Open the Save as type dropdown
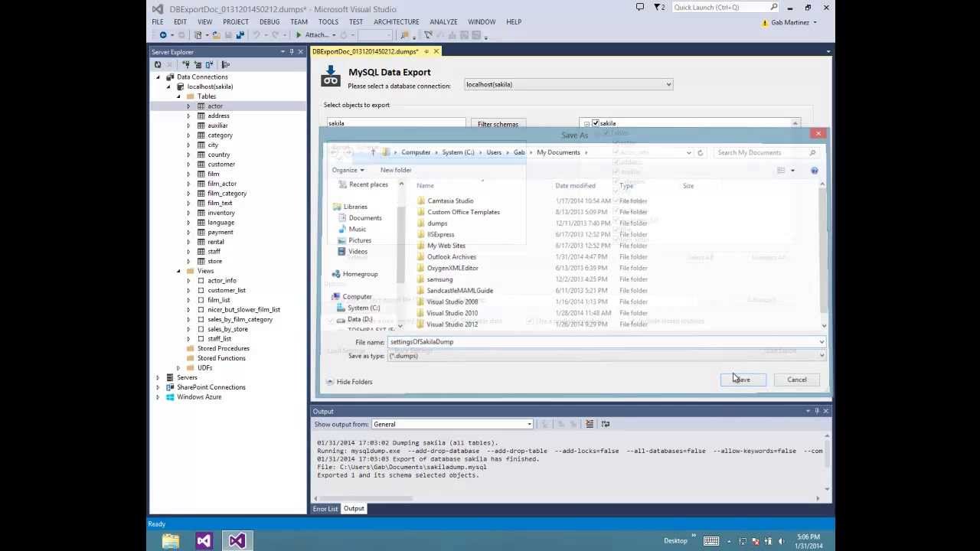Image resolution: width=980 pixels, height=551 pixels. click(607, 356)
